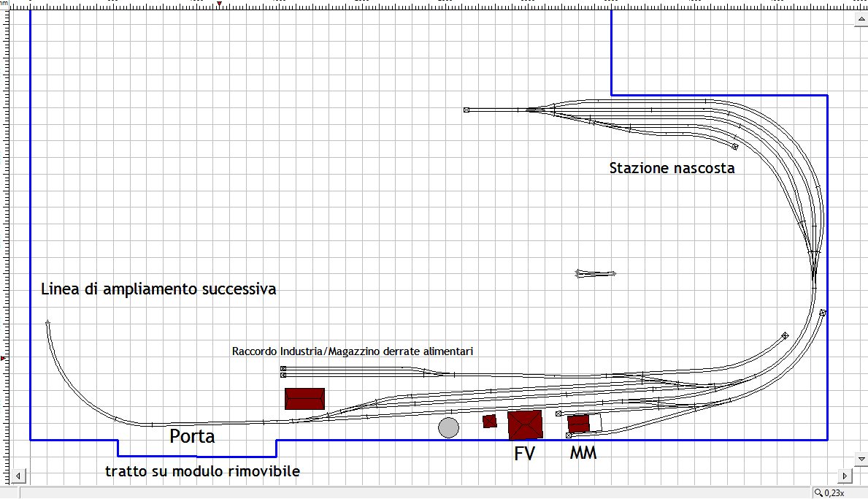The image size is (868, 499).
Task: Click the scroll down arrow button
Action: coord(860,458)
